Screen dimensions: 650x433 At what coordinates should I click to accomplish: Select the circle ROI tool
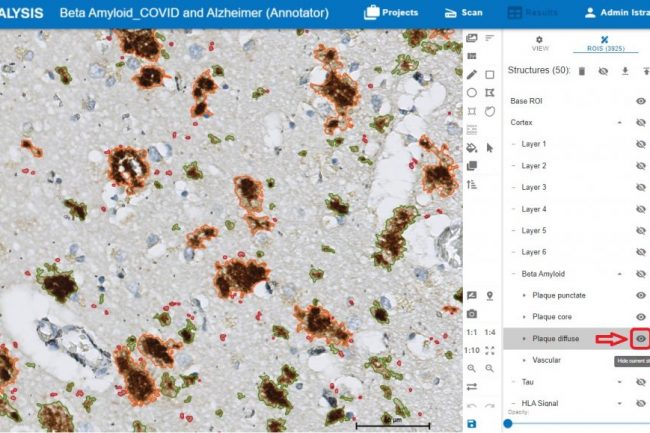point(472,93)
